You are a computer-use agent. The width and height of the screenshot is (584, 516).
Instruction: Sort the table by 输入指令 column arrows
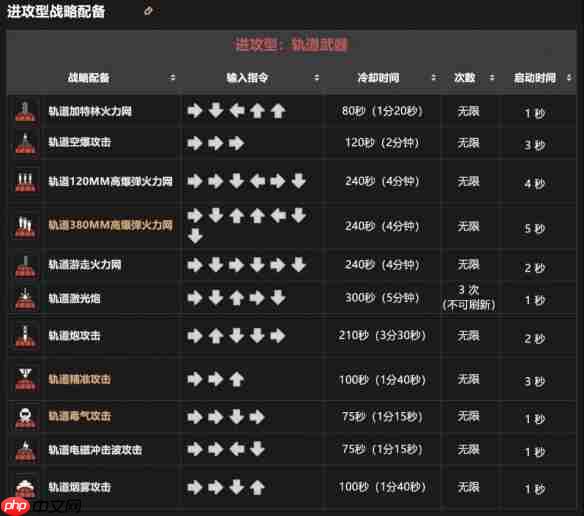[316, 77]
